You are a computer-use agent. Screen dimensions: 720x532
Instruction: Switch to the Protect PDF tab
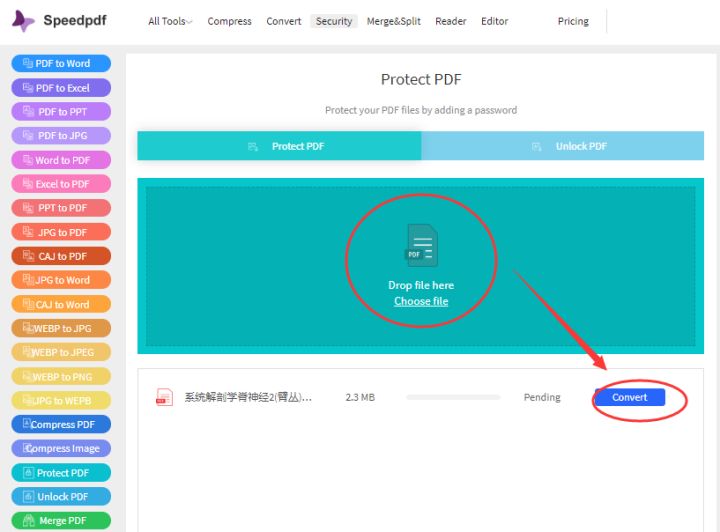(x=279, y=146)
